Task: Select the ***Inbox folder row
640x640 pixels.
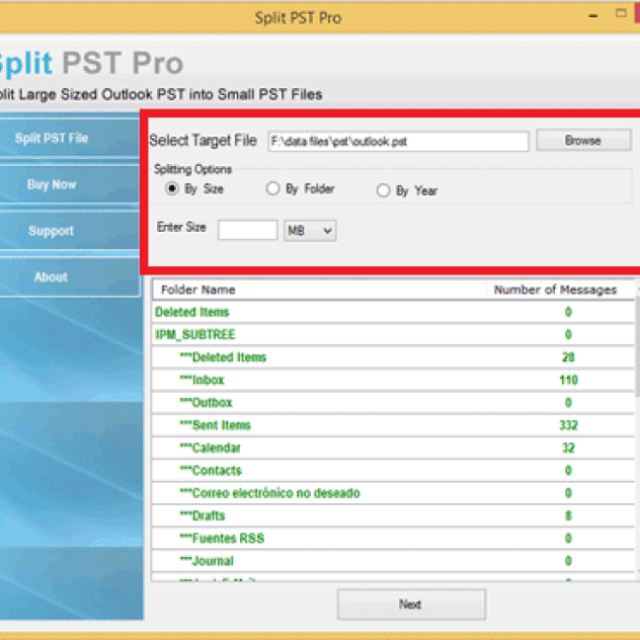Action: tap(393, 380)
